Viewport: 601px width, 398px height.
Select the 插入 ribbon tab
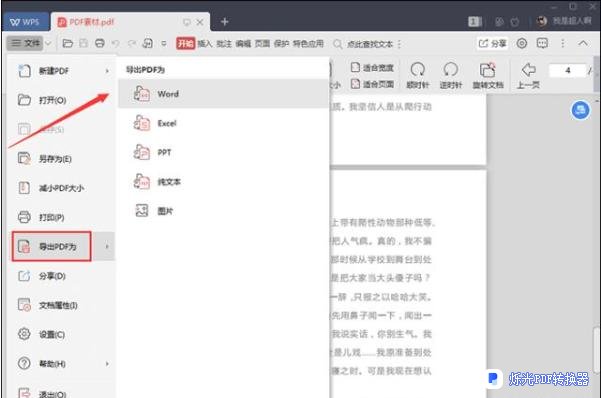[205, 44]
